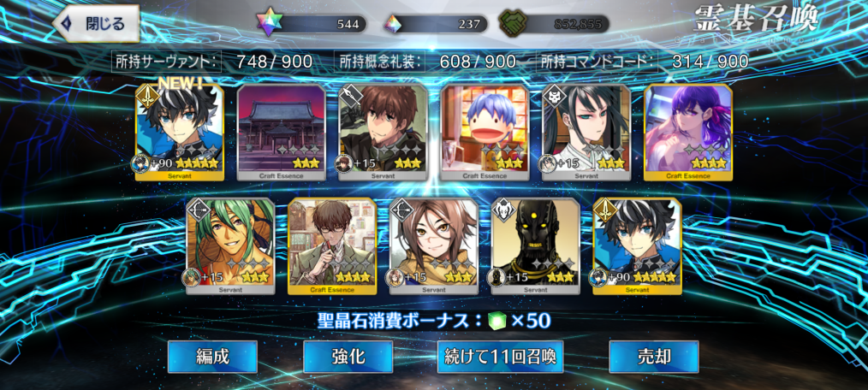This screenshot has height=390, width=868.
Task: Tap the Berserker class icon on black golem card
Action: pos(503,210)
